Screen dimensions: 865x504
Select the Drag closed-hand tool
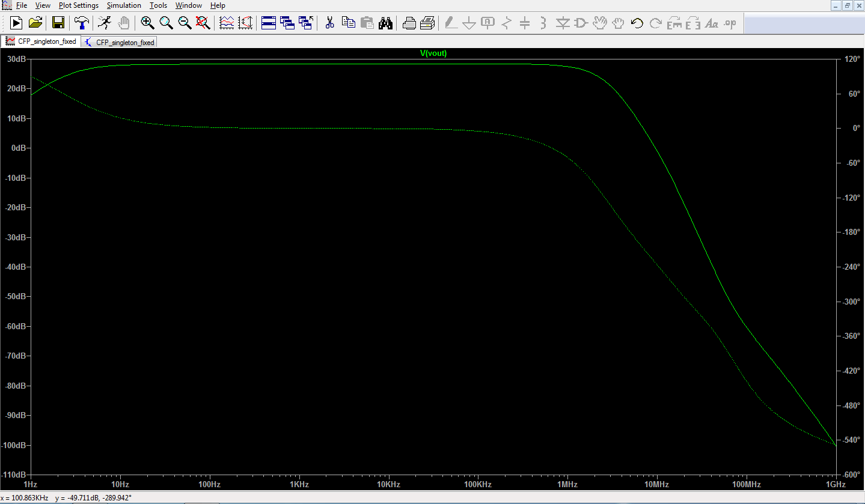pyautogui.click(x=619, y=23)
